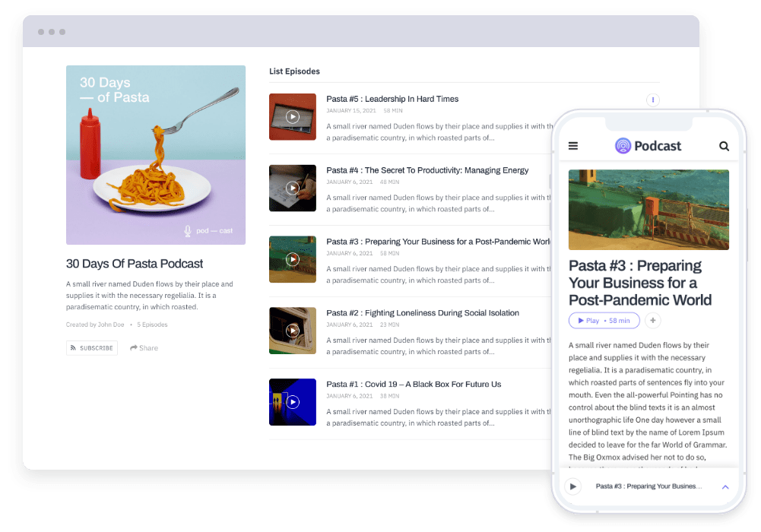The image size is (761, 532).
Task: Open the Pasta #2 Fighting Loneliness episode link
Action: tap(422, 312)
